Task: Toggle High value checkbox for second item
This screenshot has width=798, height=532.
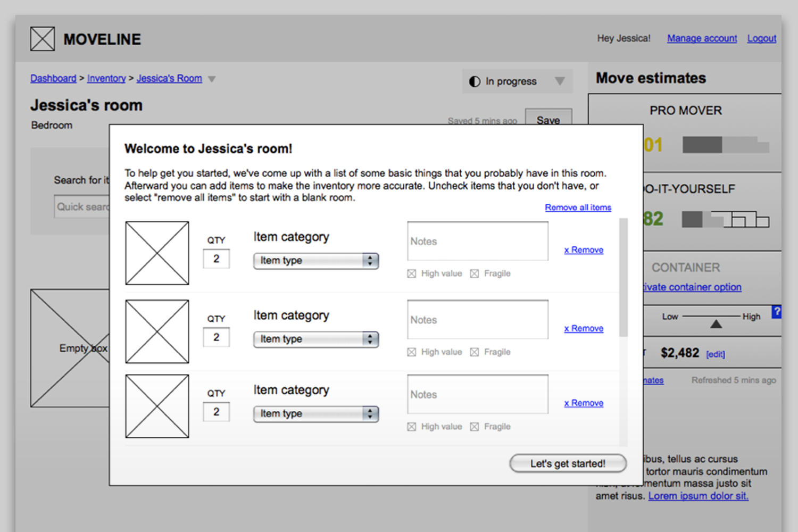Action: (x=411, y=352)
